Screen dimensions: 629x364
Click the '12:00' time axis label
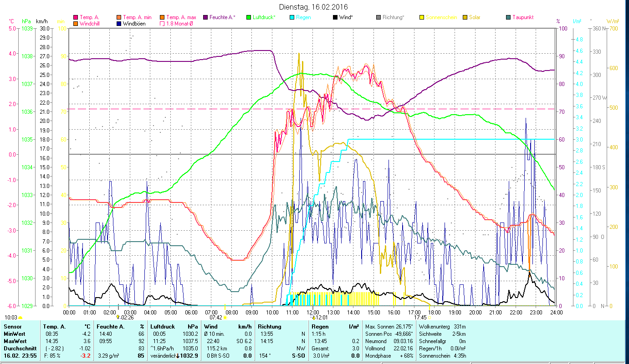pos(313,312)
